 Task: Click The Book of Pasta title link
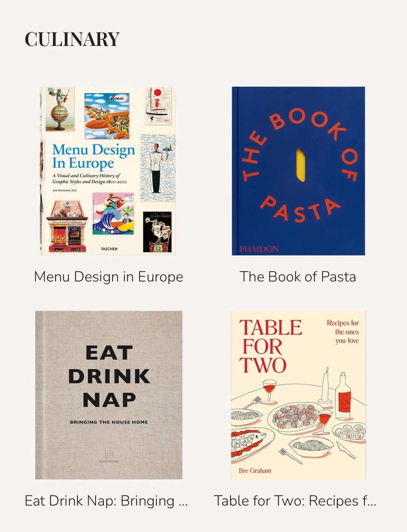[x=298, y=277]
